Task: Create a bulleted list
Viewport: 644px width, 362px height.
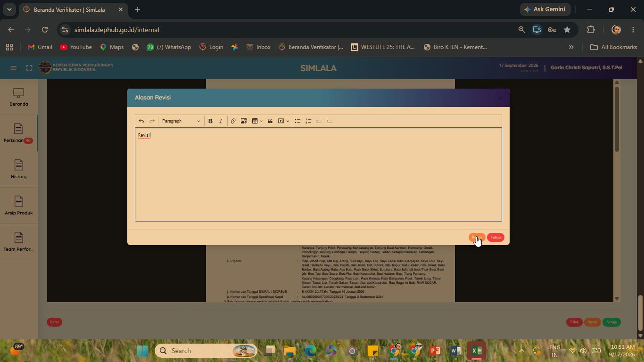Action: pos(297,121)
